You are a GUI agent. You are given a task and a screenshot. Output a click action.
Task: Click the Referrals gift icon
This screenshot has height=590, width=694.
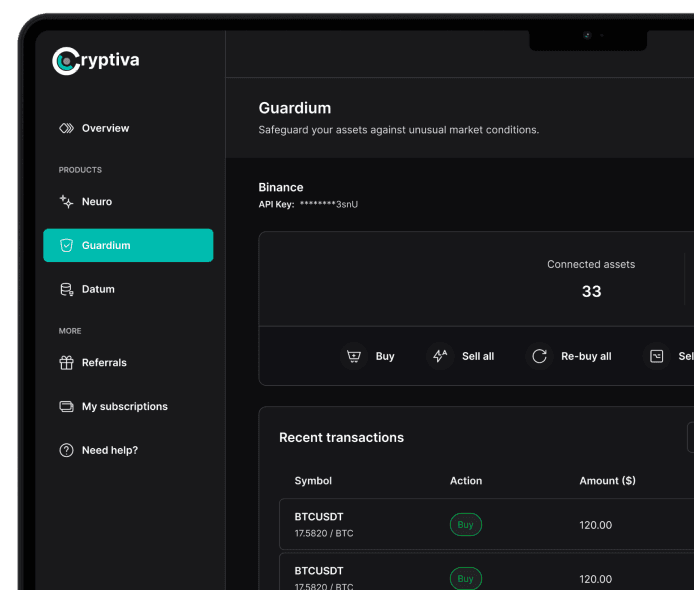pos(67,363)
